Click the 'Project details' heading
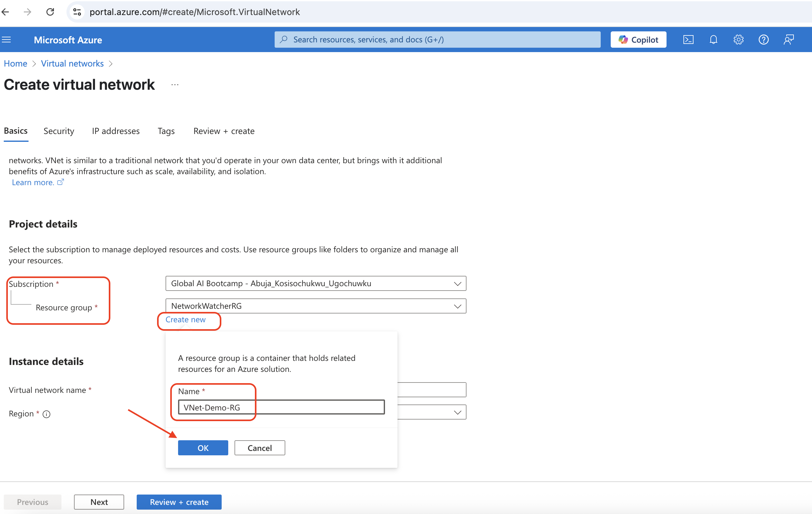812x514 pixels. tap(43, 224)
